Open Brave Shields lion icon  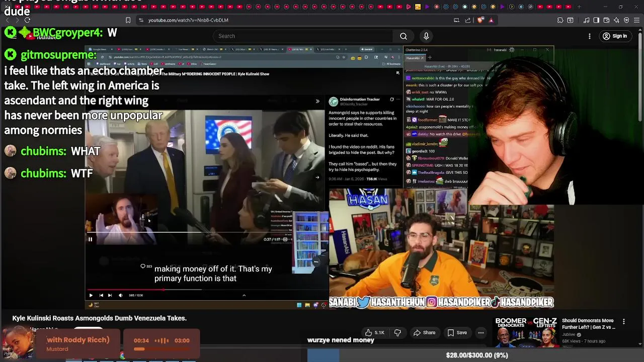(x=480, y=20)
